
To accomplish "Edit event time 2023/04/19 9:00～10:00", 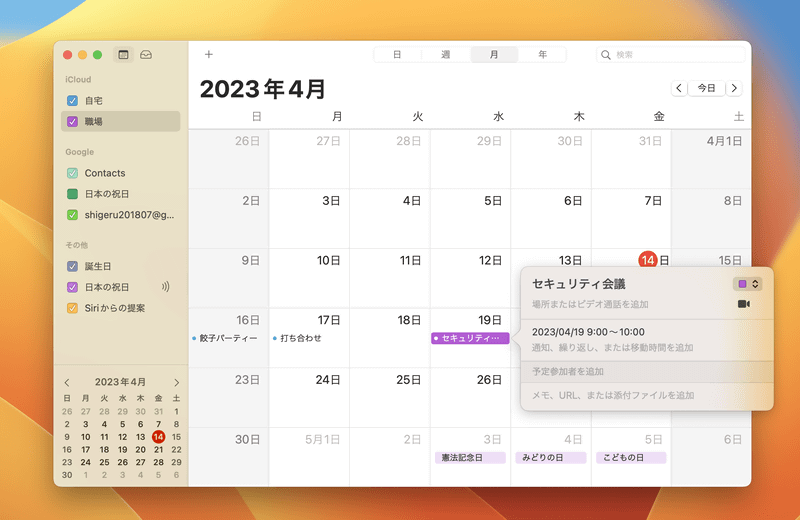I will [x=588, y=332].
